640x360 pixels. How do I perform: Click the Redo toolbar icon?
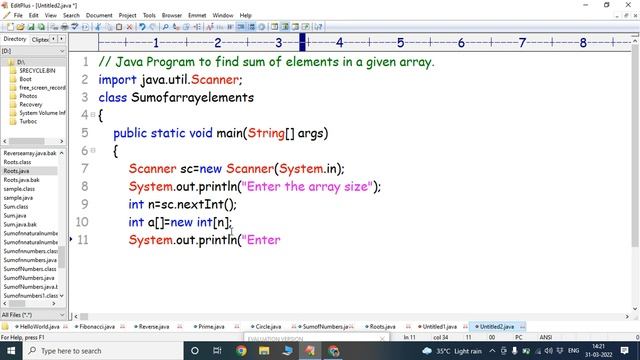[x=152, y=27]
